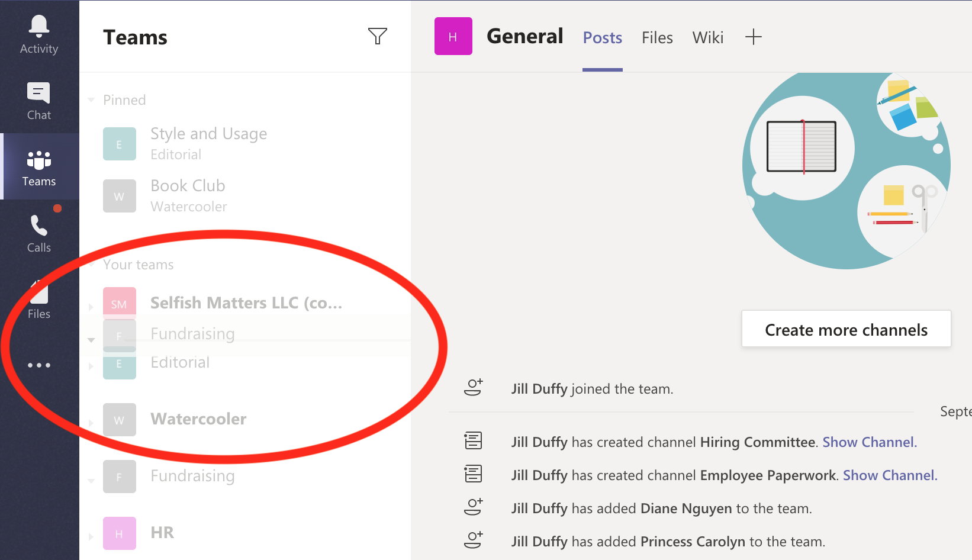Click the E avatar for Editorial team
The height and width of the screenshot is (560, 972).
tap(120, 365)
